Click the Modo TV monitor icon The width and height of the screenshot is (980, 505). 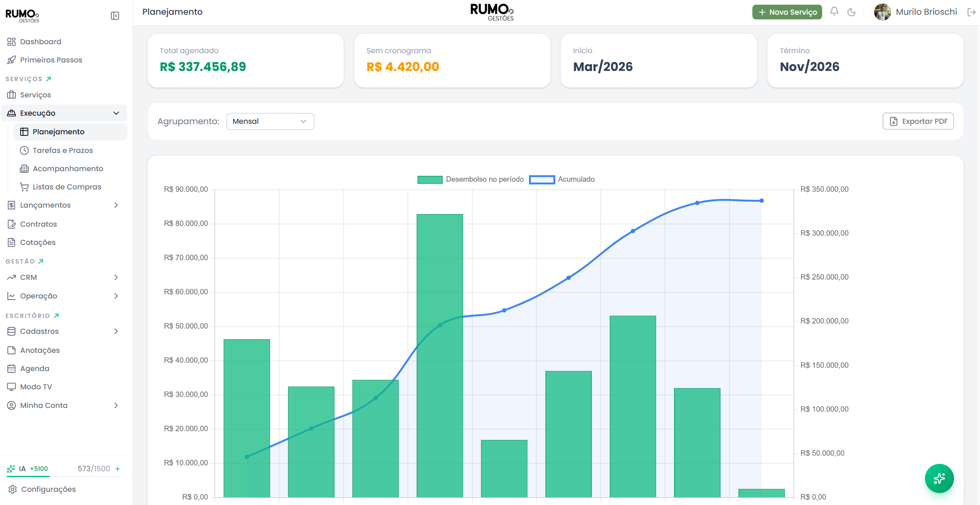click(x=12, y=387)
